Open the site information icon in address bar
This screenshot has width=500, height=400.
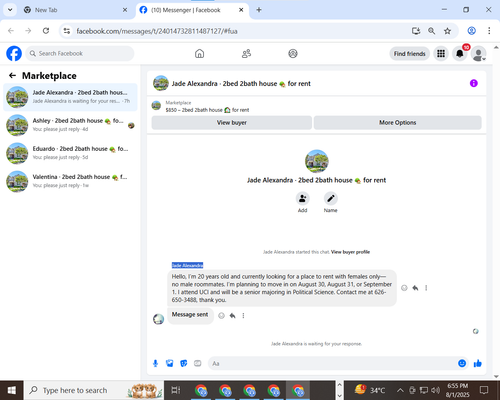click(x=67, y=31)
